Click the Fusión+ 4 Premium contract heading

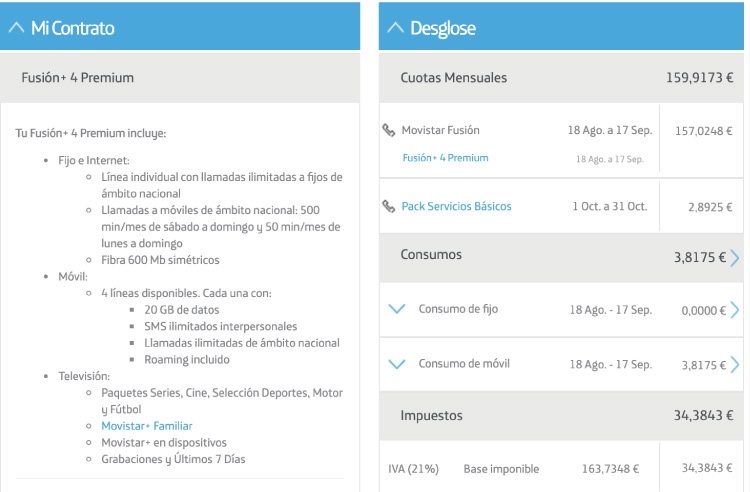(x=77, y=77)
